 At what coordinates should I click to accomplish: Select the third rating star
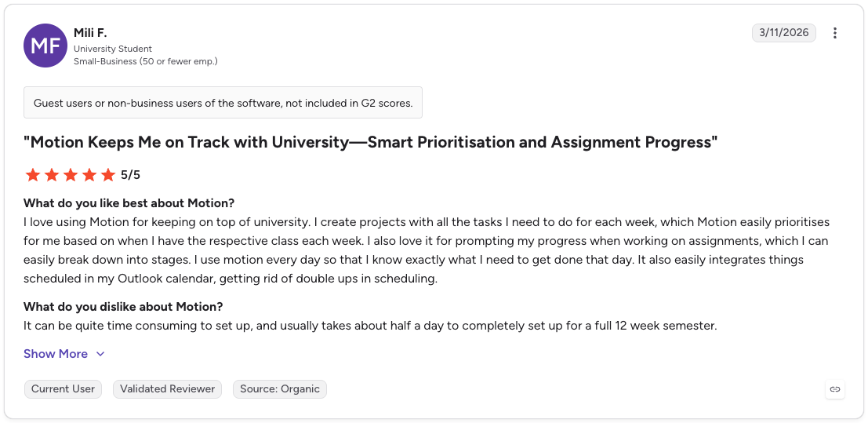tap(71, 175)
